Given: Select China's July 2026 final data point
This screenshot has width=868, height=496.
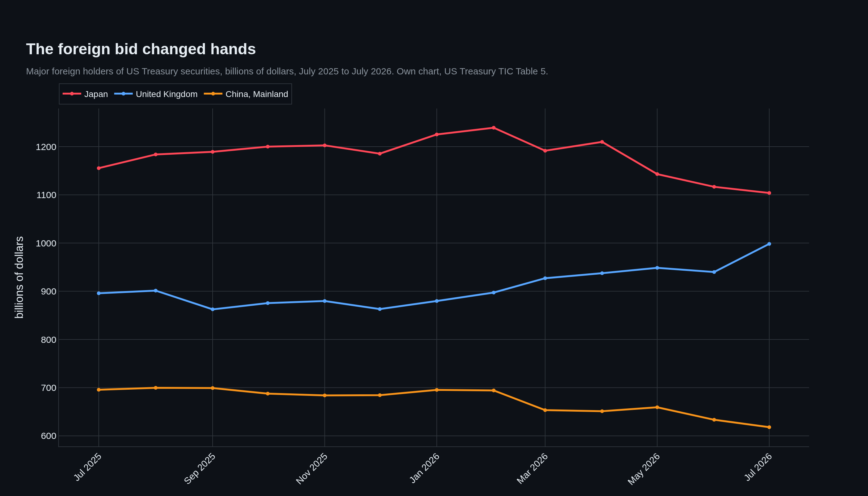Looking at the screenshot, I should (769, 427).
